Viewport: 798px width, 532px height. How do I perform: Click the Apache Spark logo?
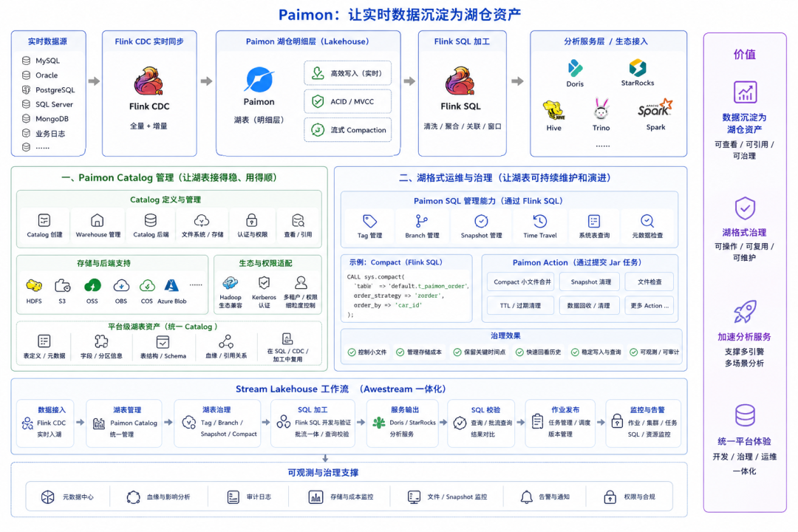click(655, 109)
